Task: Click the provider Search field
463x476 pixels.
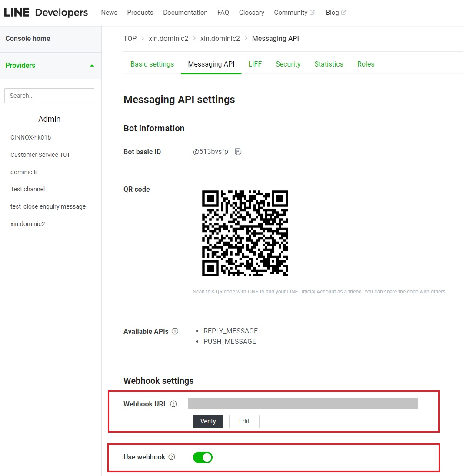Action: coord(49,96)
